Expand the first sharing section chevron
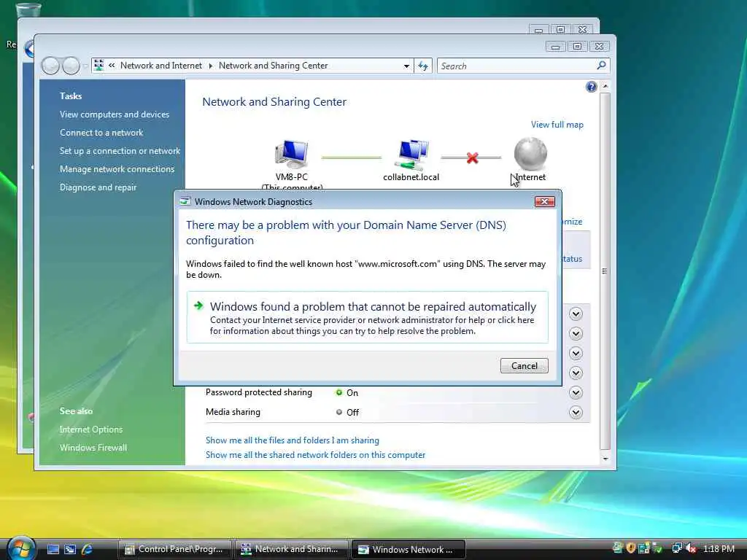Screen dimensions: 747x560 [x=576, y=314]
